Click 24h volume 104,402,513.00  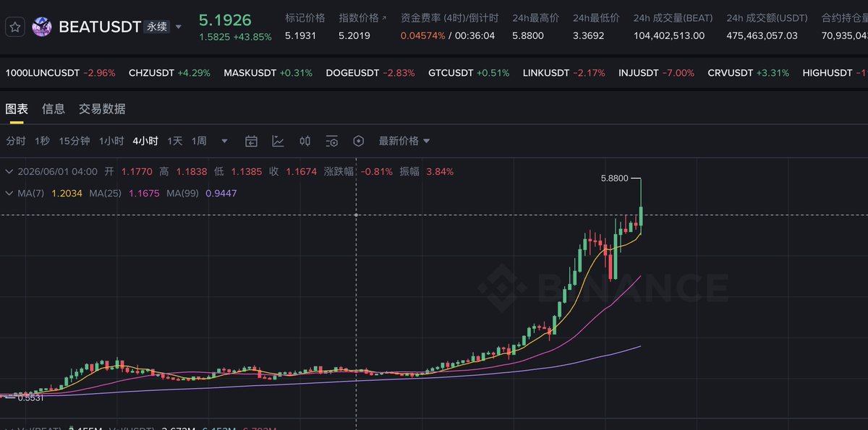669,35
